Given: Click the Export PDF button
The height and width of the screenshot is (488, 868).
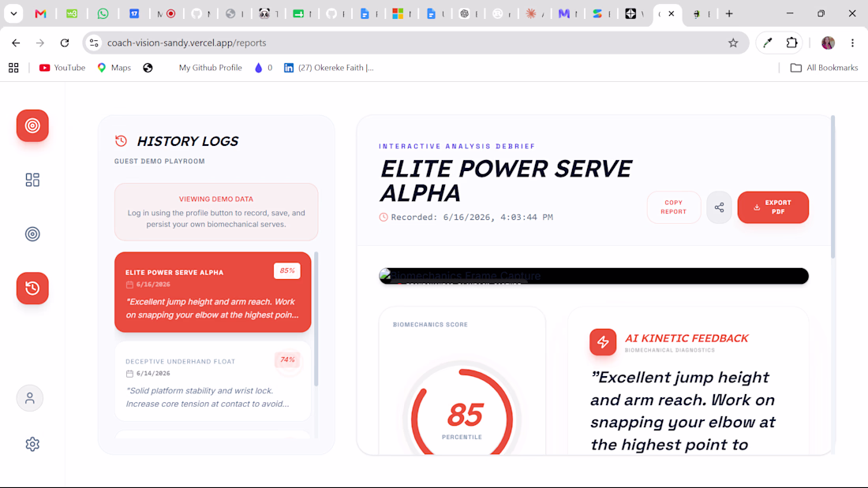Looking at the screenshot, I should (773, 207).
